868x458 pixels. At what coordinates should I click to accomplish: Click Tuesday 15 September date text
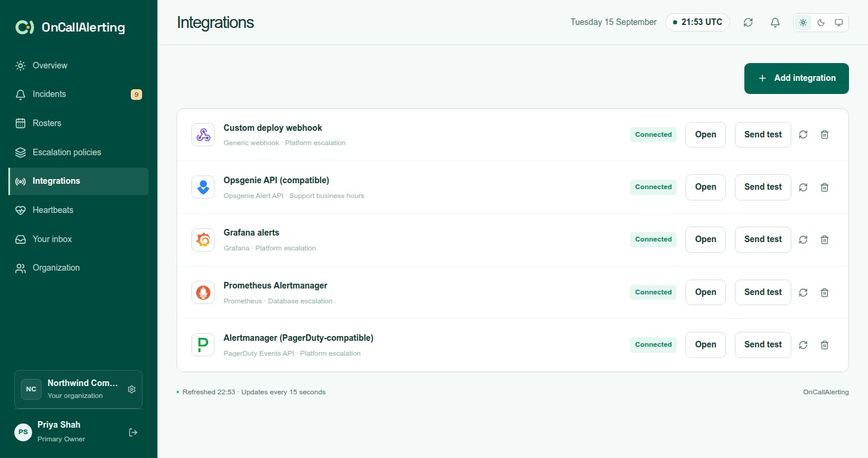coord(614,23)
